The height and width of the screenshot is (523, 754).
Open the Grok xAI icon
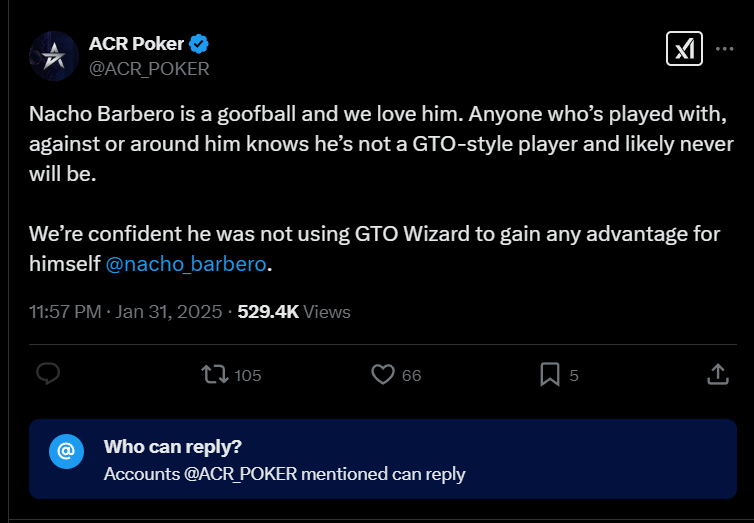(685, 49)
